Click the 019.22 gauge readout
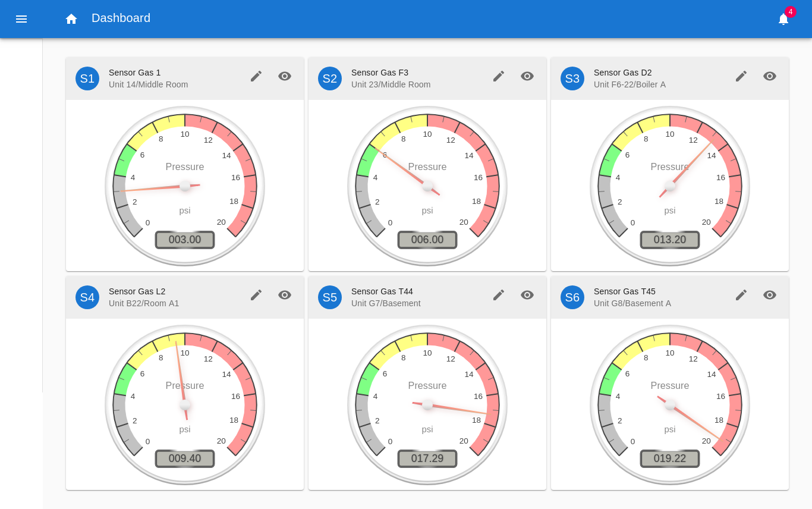This screenshot has width=812, height=509. 670,458
